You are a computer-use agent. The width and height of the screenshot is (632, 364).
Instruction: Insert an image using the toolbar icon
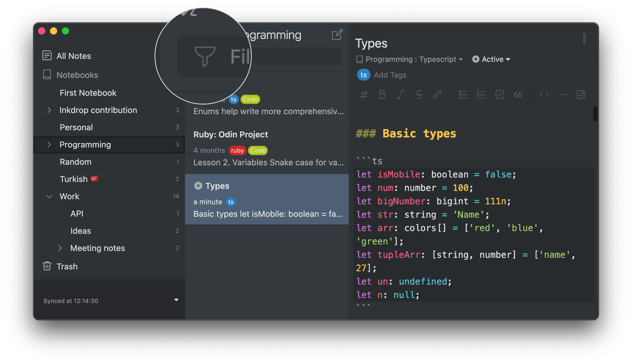click(x=581, y=95)
